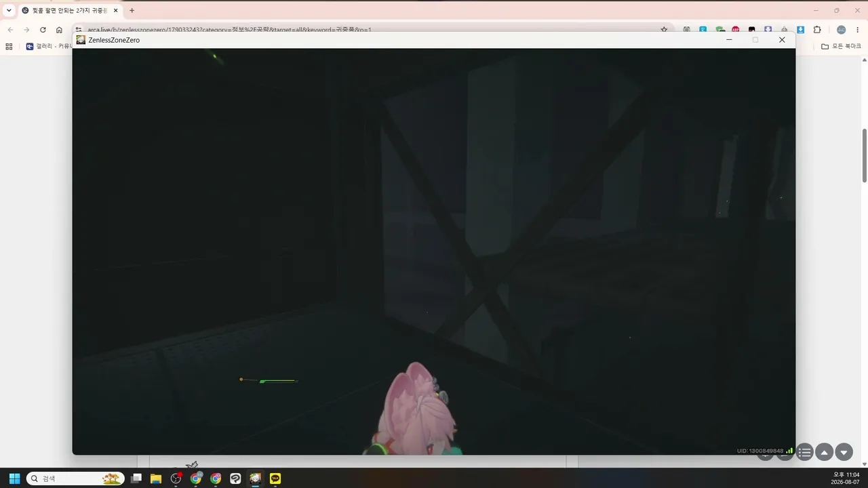The width and height of the screenshot is (868, 488).
Task: Click the Chrome list button beside the scroll-up arrow
Action: click(x=804, y=452)
